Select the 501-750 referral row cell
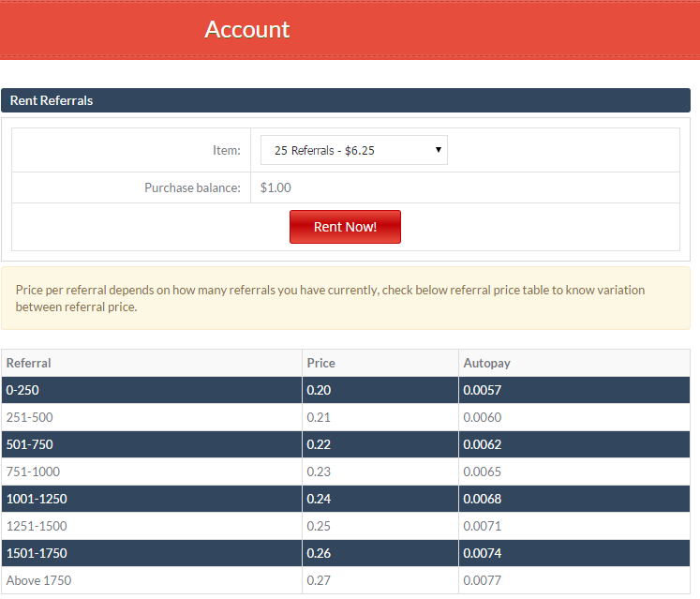700x599 pixels. [152, 444]
